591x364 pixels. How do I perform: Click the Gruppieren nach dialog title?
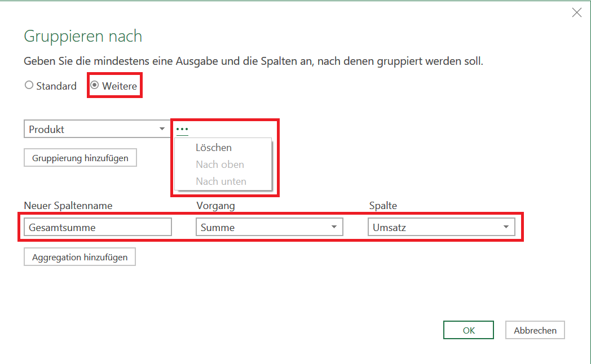click(x=83, y=37)
